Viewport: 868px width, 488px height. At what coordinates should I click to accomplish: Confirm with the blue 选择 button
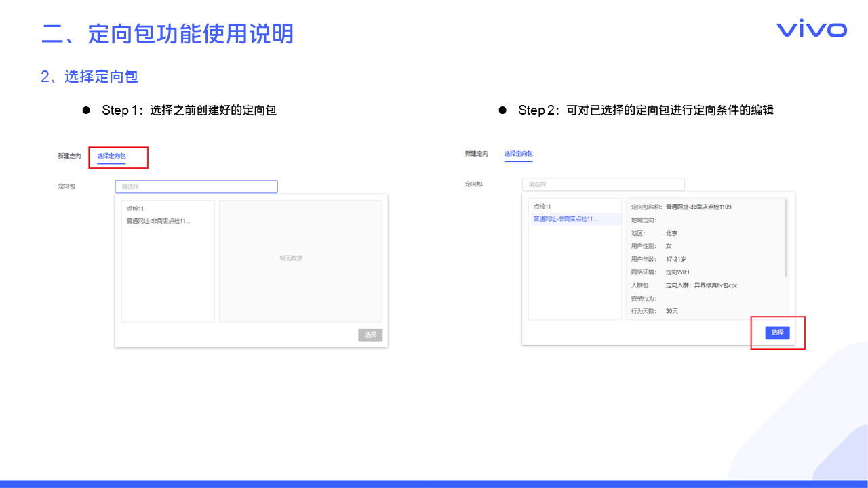(777, 333)
